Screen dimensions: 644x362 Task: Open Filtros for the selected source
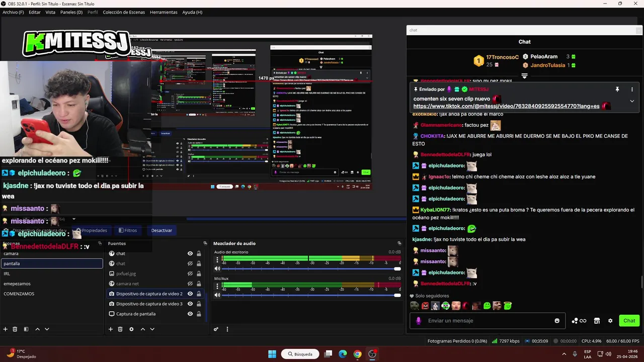click(x=128, y=230)
